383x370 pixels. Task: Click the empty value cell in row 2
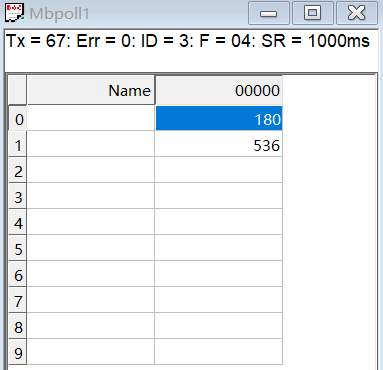point(219,170)
